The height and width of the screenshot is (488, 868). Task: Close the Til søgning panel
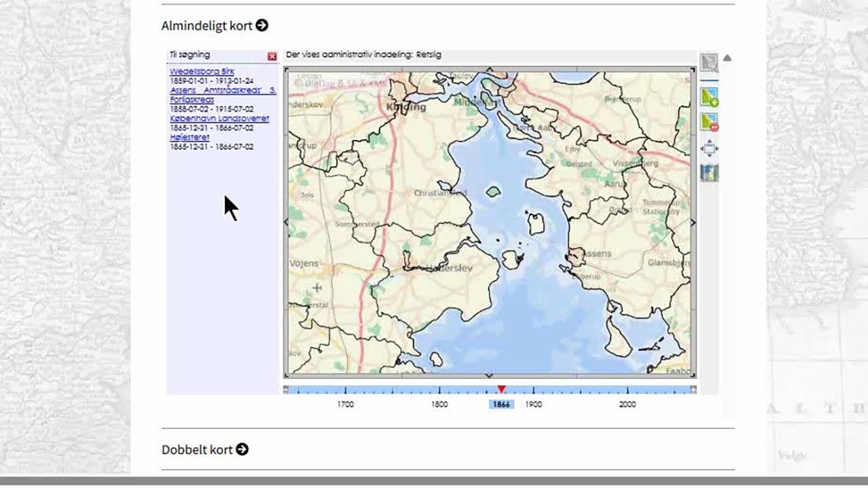coord(272,56)
